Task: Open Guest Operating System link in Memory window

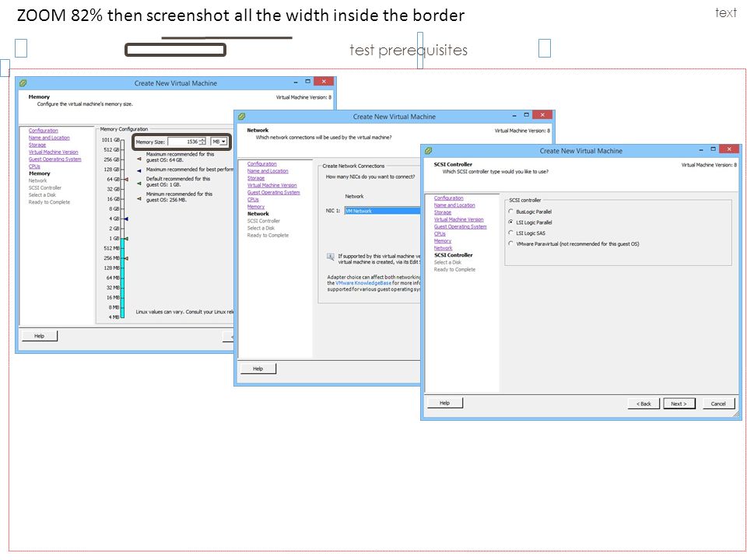Action: tap(54, 159)
